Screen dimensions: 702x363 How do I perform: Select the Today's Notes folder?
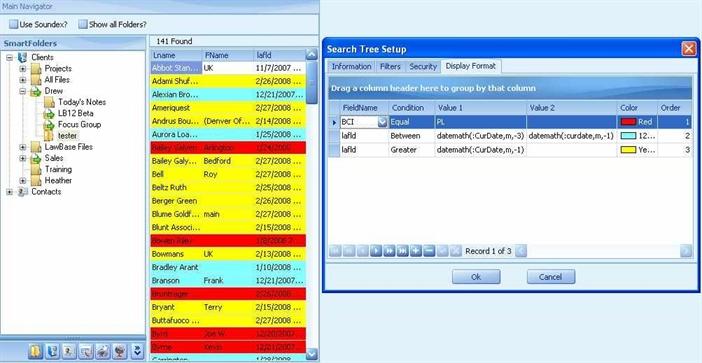tap(82, 102)
